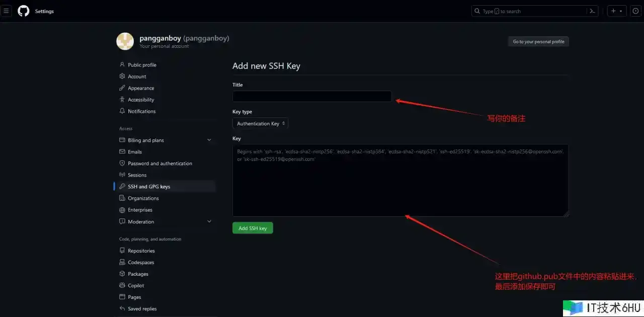644x317 pixels.
Task: Open the create new "+" menu
Action: coord(615,11)
